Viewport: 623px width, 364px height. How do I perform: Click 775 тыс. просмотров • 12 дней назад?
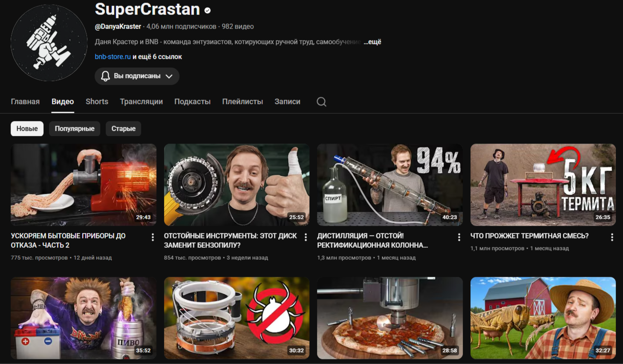click(x=61, y=258)
